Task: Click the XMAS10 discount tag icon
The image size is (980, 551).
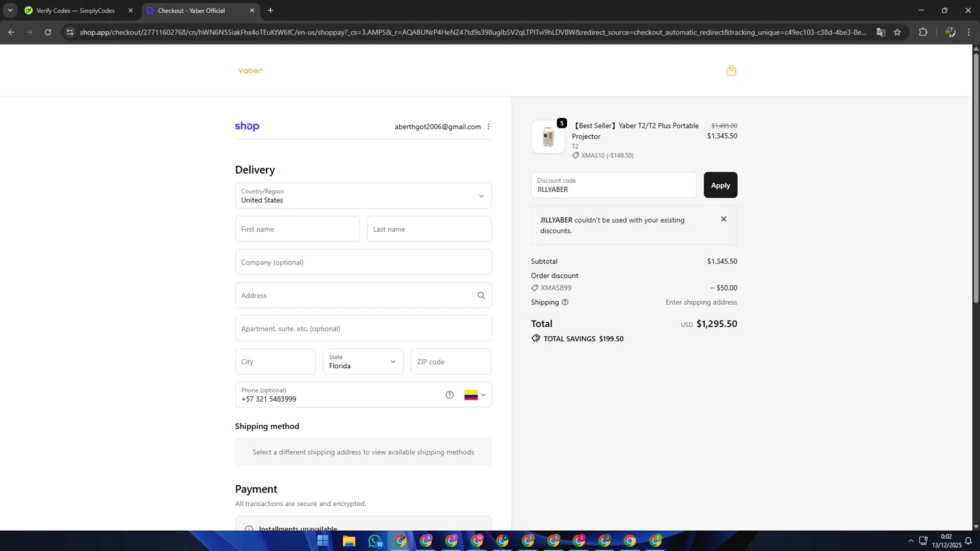Action: coord(576,155)
